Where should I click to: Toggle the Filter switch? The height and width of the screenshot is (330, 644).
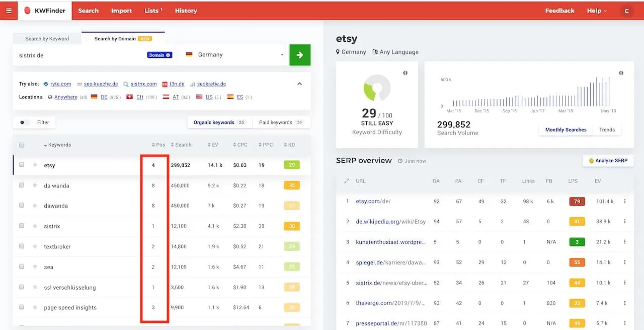[24, 122]
